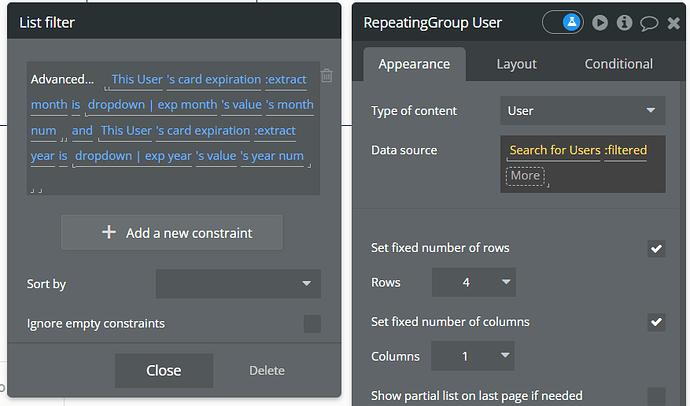Click the Search for Users data source
The width and height of the screenshot is (690, 406).
(x=555, y=150)
